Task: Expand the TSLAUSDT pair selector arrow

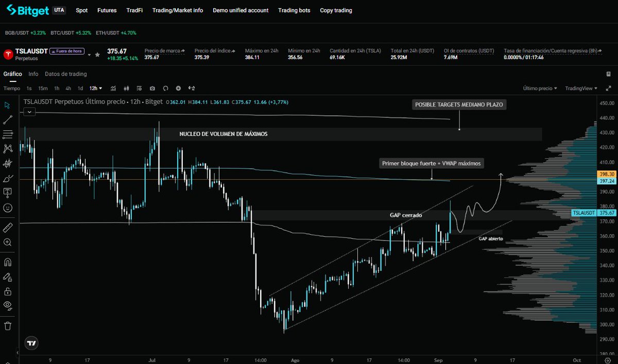Action: [89, 55]
